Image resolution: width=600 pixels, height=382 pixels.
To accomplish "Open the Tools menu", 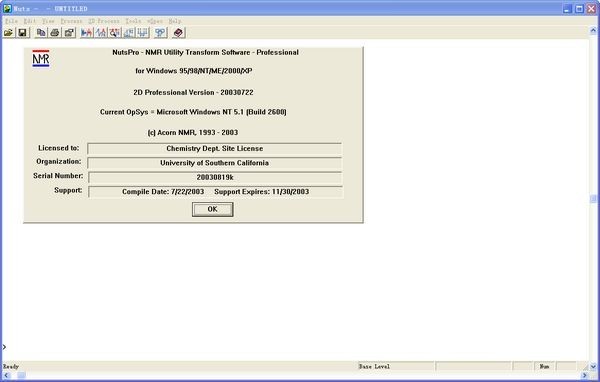I will click(x=133, y=21).
